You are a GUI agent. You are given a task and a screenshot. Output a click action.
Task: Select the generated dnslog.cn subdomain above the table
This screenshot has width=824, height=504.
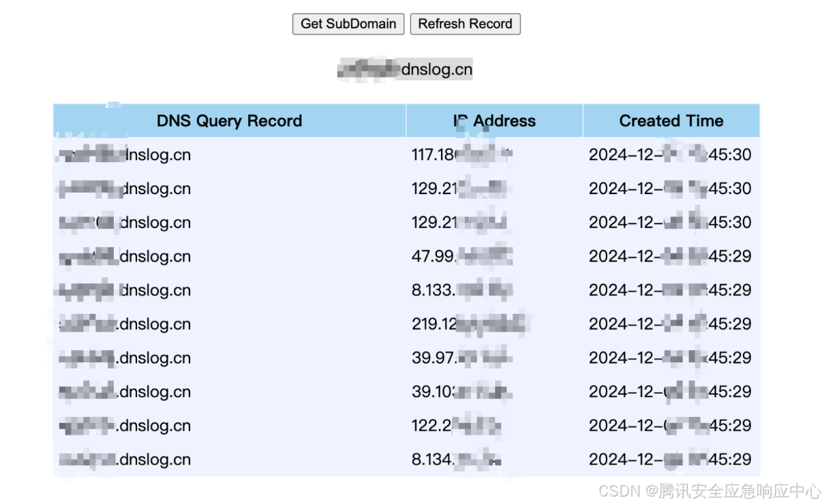pyautogui.click(x=405, y=69)
